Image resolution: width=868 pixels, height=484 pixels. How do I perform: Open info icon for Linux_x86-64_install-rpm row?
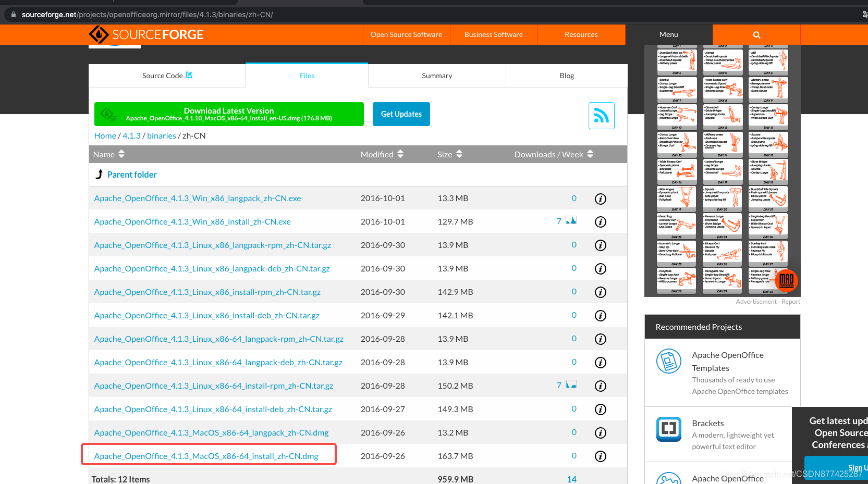[x=601, y=386]
